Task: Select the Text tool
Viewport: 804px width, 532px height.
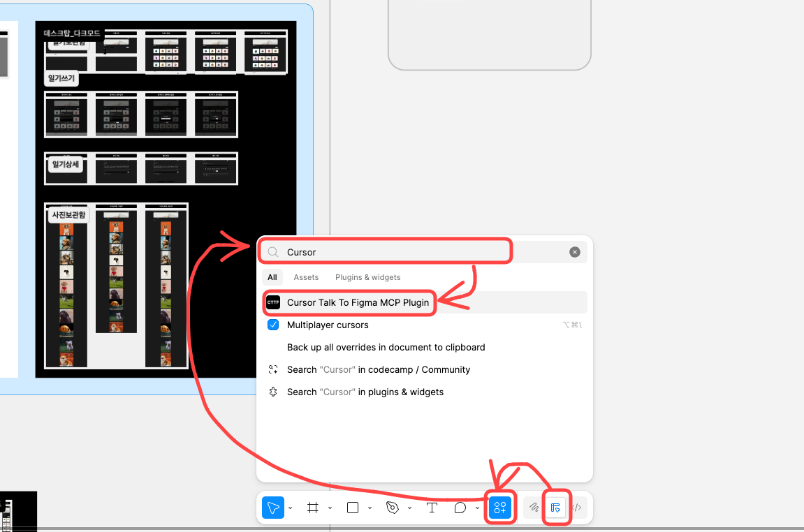Action: point(432,508)
